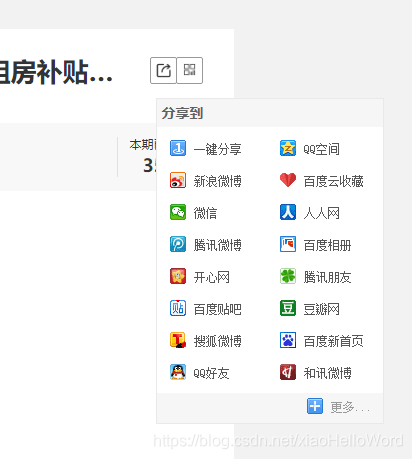Select 搜狐微博 text link
Screen dimensions: 412x459
tap(218, 341)
